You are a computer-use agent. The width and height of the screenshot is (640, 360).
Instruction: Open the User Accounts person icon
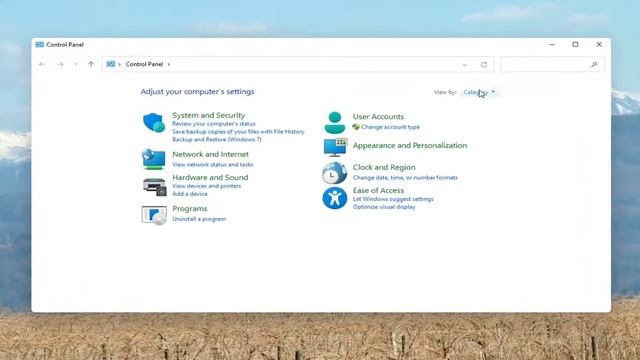pyautogui.click(x=335, y=123)
